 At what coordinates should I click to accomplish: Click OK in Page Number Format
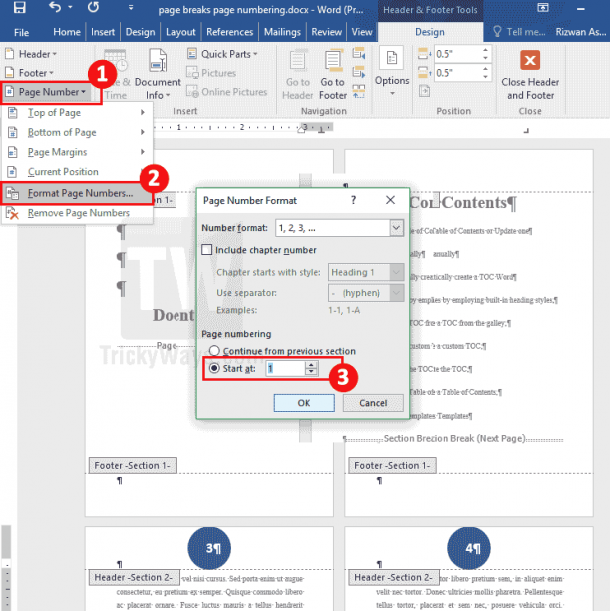click(x=304, y=403)
